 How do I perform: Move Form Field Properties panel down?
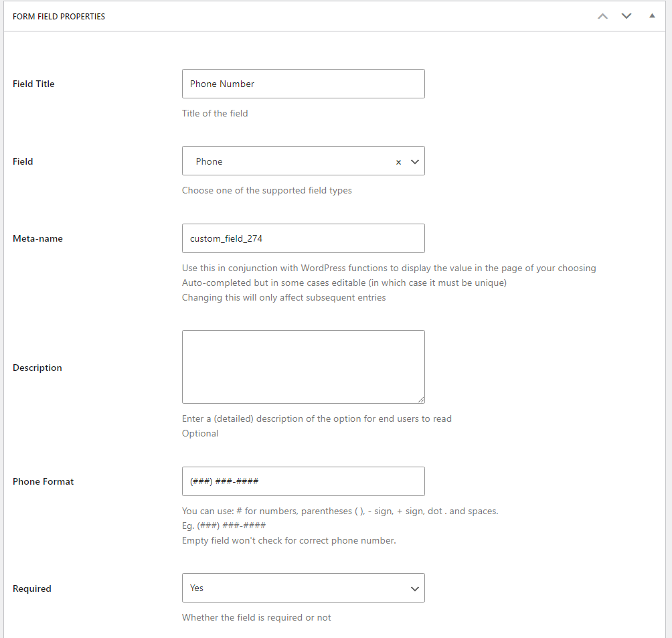pos(626,16)
